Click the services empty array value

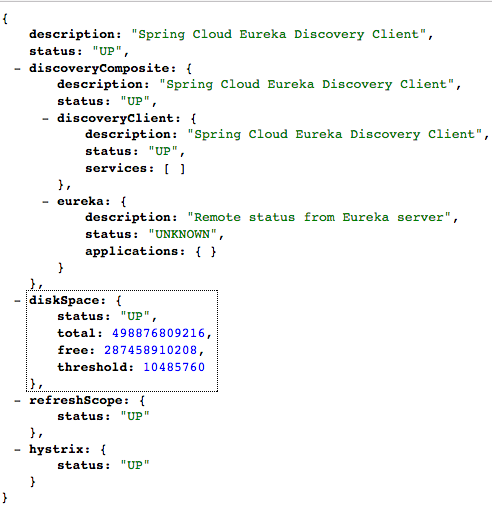[x=174, y=169]
